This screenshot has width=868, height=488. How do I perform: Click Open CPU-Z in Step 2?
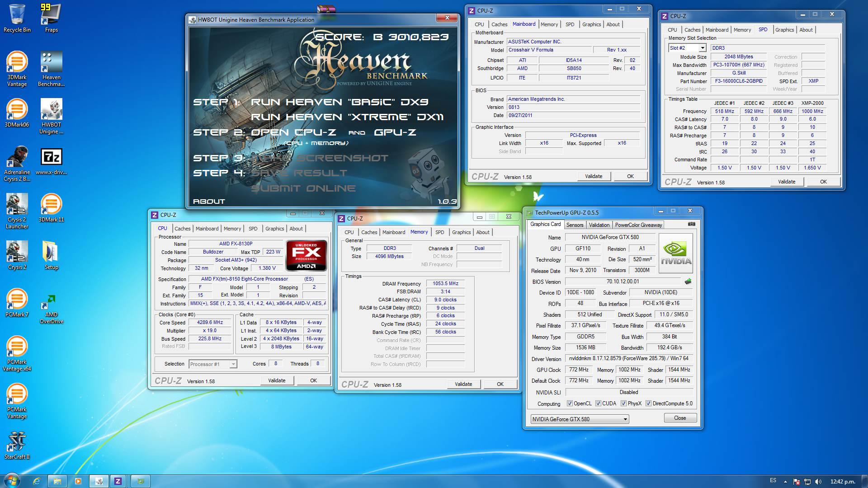(294, 132)
